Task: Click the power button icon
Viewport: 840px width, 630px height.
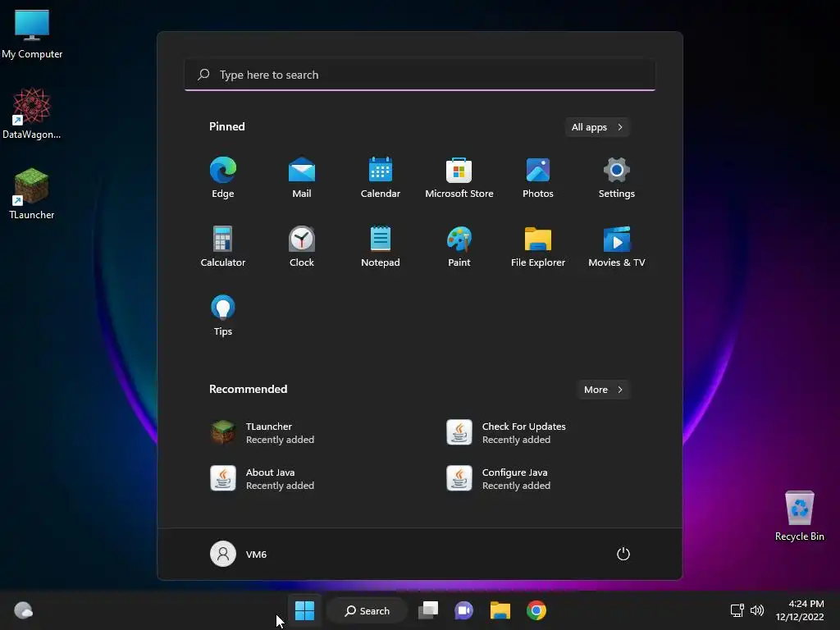Action: 623,554
